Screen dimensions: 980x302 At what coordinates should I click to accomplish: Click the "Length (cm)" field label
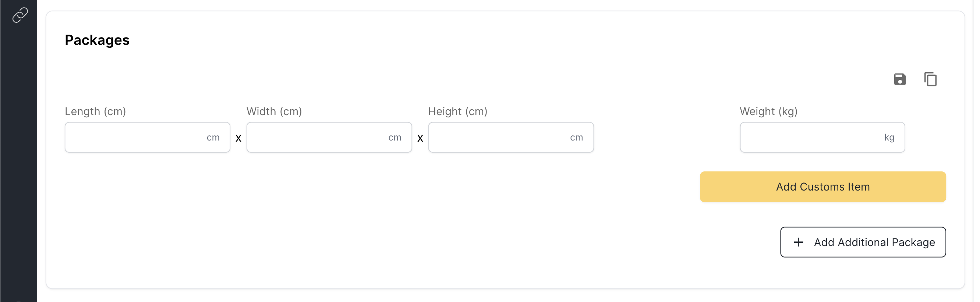click(x=95, y=112)
